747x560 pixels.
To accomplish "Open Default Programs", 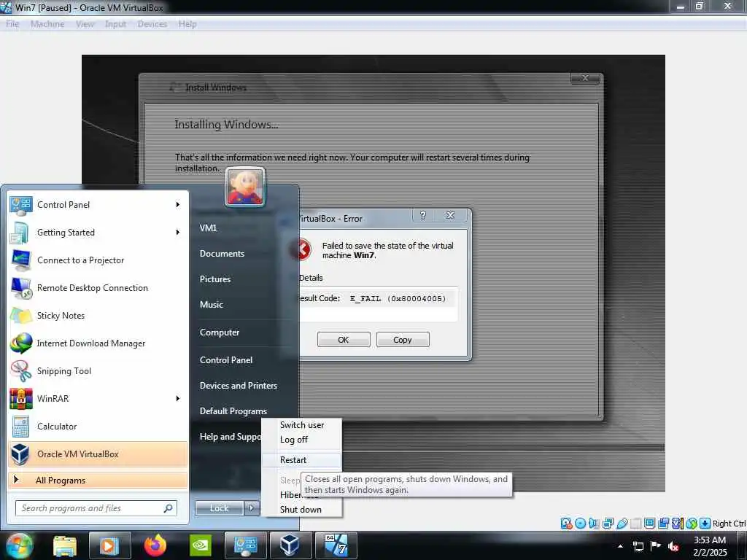I will [233, 411].
